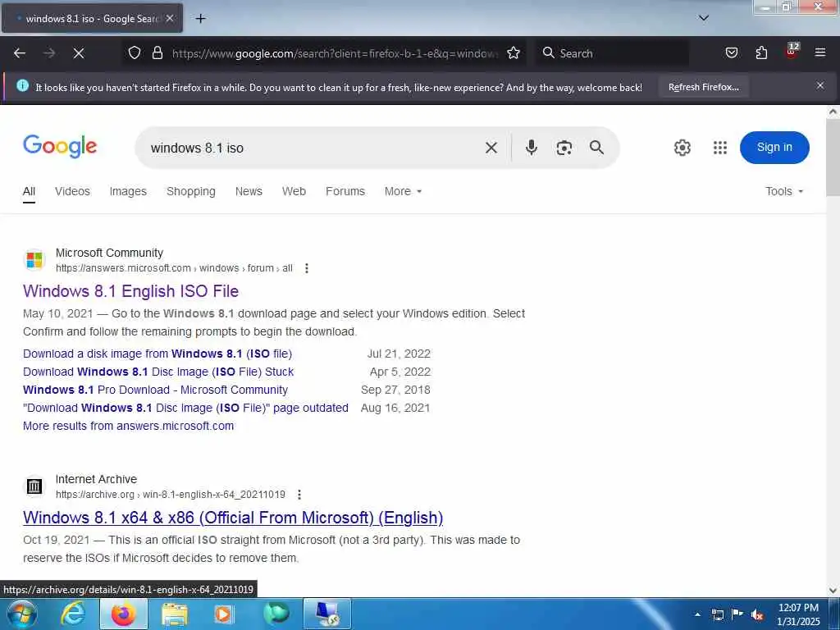Image resolution: width=840 pixels, height=630 pixels.
Task: Select the Shopping results tab
Action: 190,191
